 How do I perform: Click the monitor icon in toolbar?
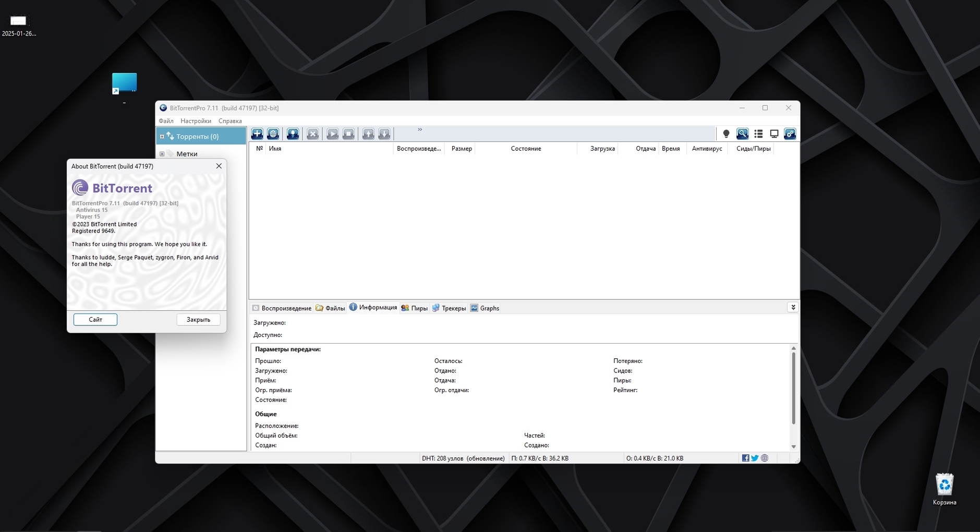(x=775, y=134)
